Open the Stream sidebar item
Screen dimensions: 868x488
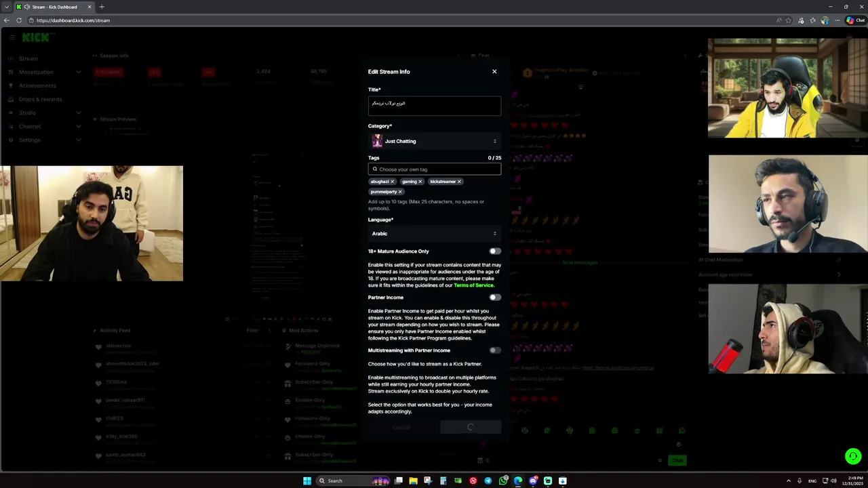[x=28, y=58]
